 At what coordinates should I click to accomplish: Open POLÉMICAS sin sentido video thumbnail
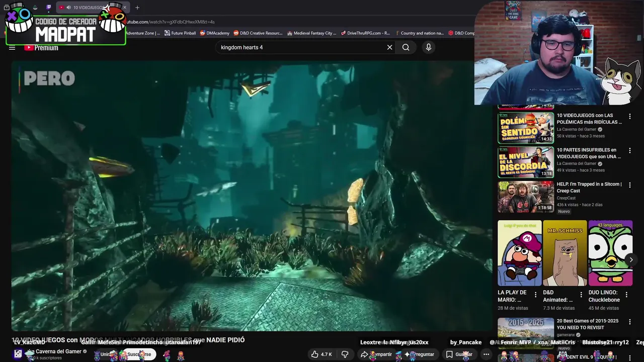click(x=526, y=128)
